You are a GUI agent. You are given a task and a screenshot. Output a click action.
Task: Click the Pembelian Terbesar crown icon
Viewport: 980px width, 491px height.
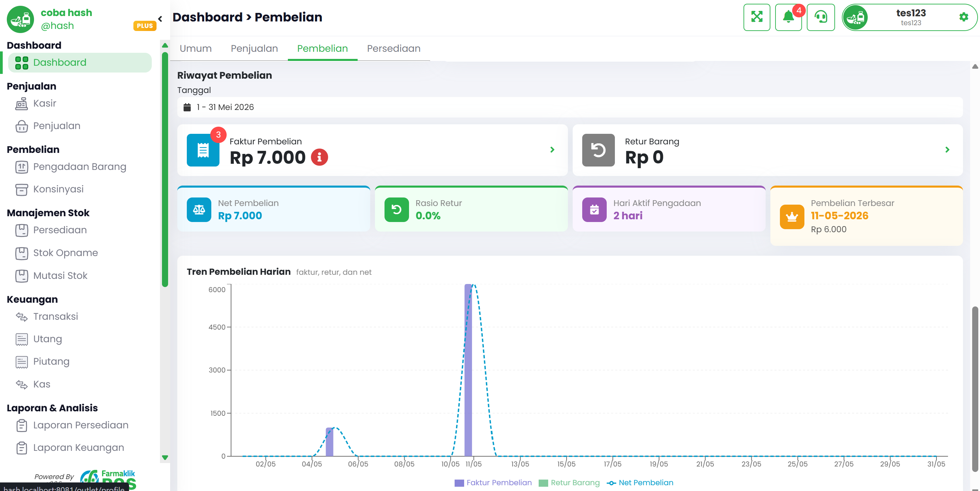[792, 217]
